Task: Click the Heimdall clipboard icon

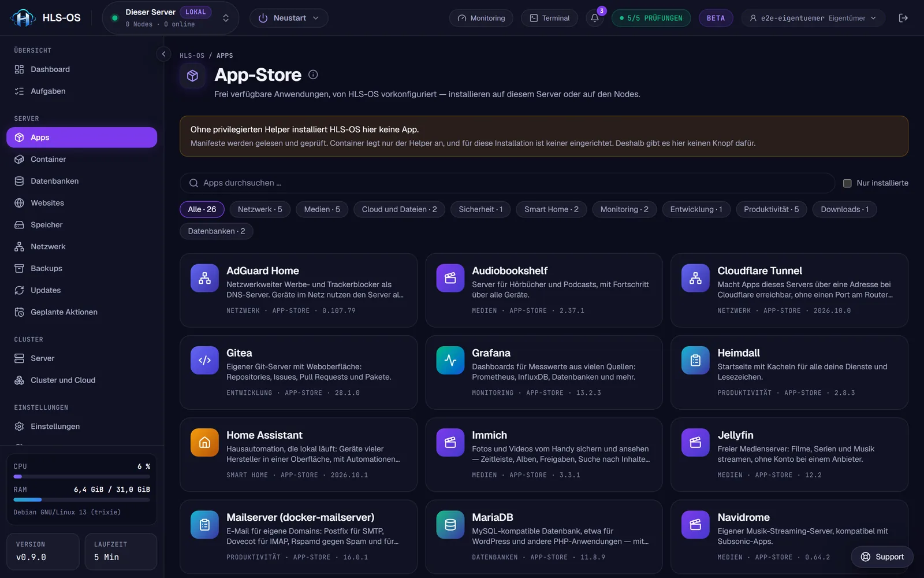Action: [695, 360]
